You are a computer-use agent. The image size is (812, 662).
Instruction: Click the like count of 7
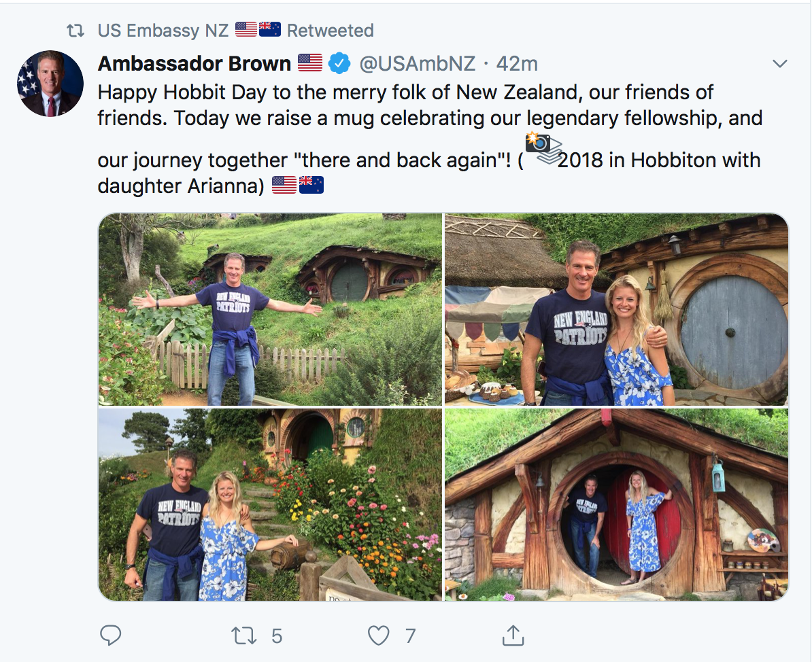(410, 635)
